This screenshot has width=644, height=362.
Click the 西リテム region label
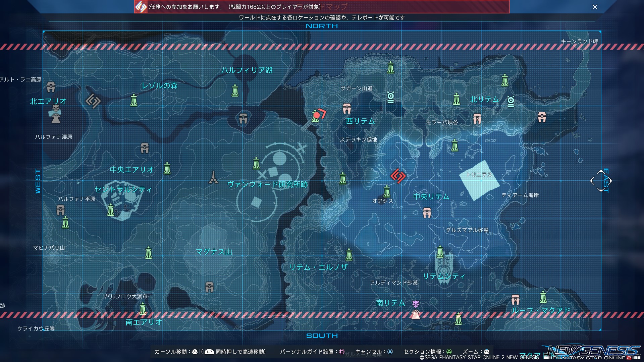(360, 121)
